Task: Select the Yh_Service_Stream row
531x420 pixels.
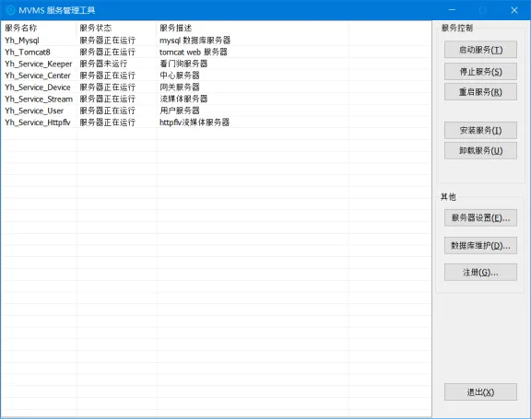Action: click(x=216, y=99)
